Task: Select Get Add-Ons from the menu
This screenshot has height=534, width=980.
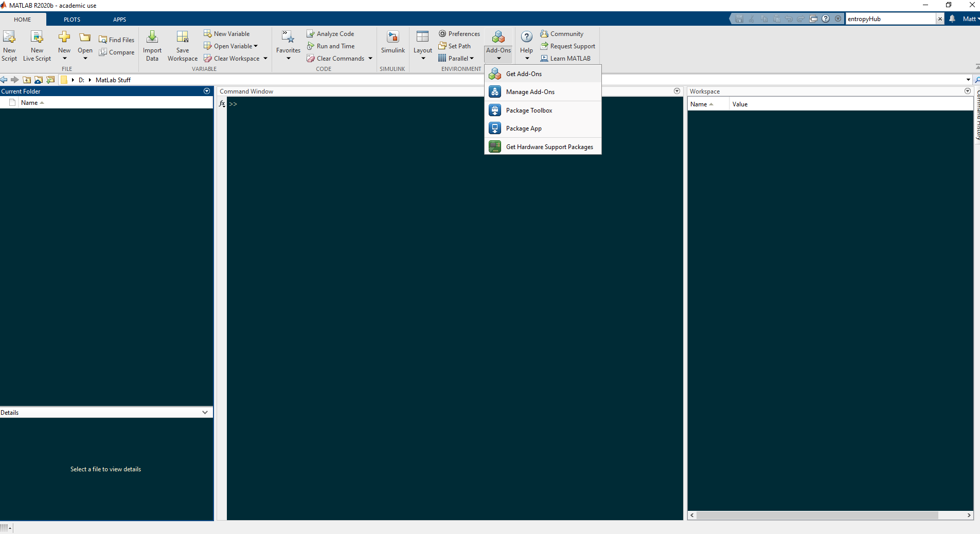Action: [543, 74]
